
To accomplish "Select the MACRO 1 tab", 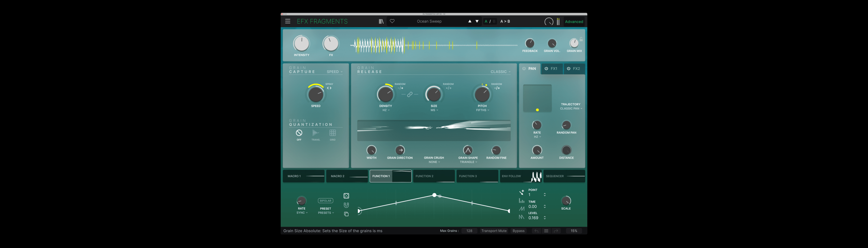I will click(304, 176).
